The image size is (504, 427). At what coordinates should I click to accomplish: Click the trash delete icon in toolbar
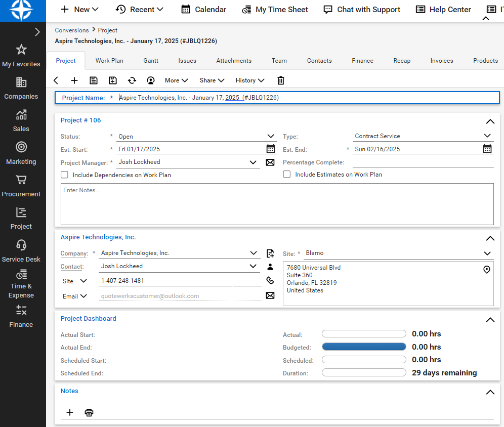281,80
